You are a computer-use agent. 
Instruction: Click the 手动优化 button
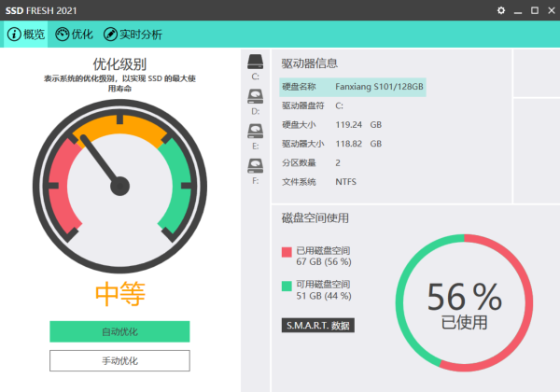119,360
